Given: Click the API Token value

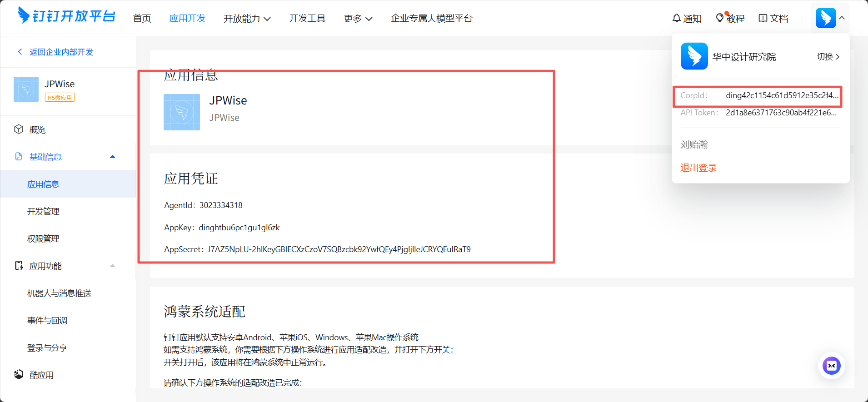Looking at the screenshot, I should click(x=781, y=113).
